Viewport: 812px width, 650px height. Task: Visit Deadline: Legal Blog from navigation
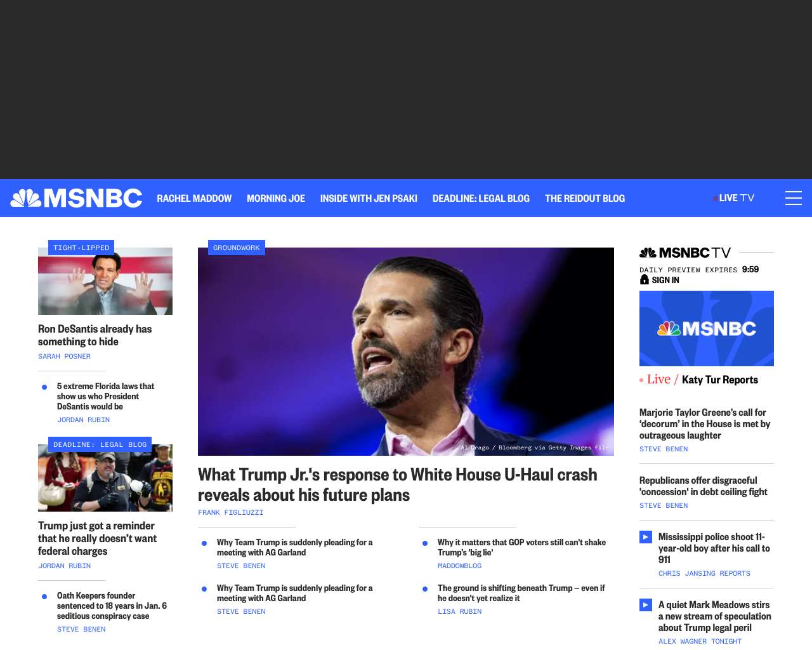[x=481, y=198]
